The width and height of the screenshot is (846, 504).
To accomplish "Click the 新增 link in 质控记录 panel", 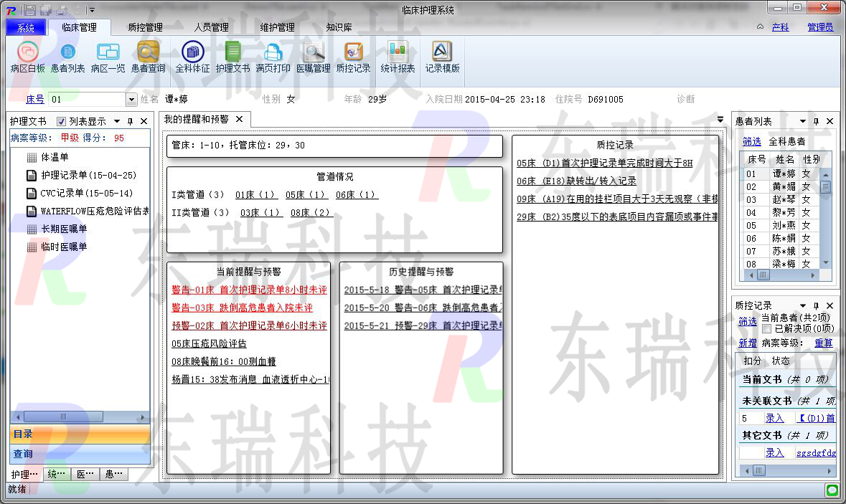I will (x=747, y=343).
